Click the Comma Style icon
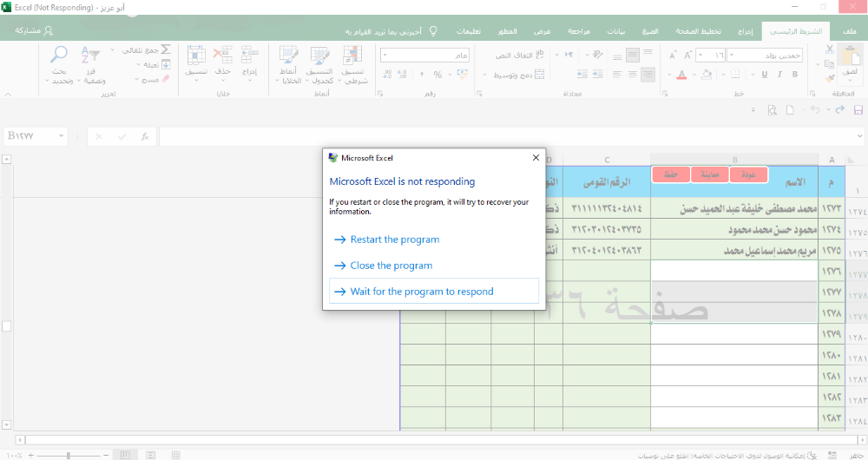This screenshot has width=868, height=460. [x=421, y=74]
